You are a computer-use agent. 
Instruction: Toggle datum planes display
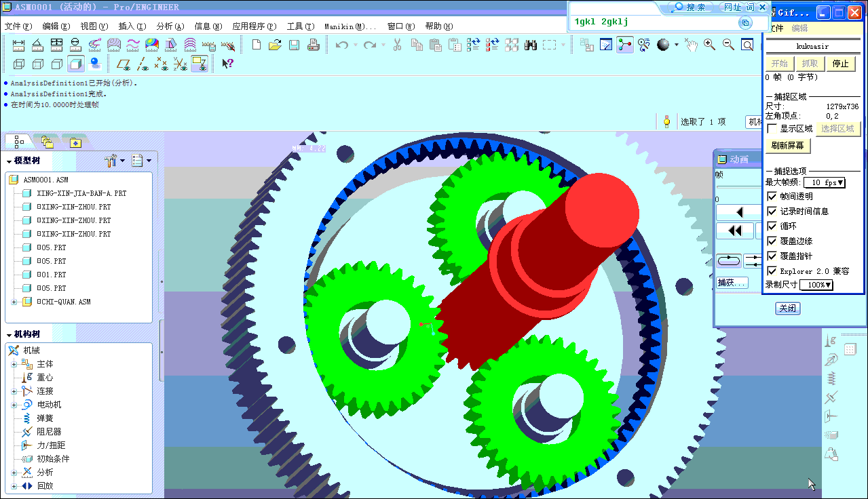click(124, 64)
